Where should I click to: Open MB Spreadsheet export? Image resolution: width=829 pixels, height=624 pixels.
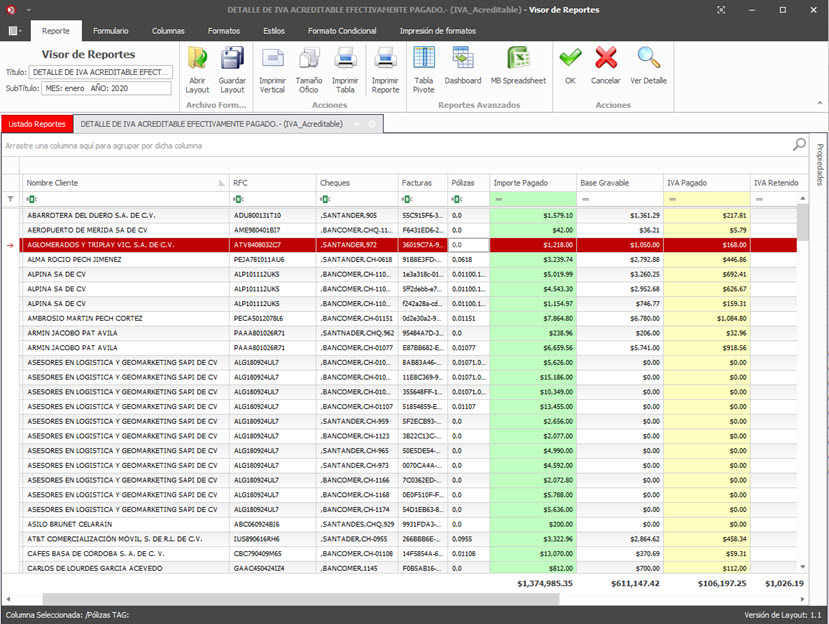[x=517, y=59]
